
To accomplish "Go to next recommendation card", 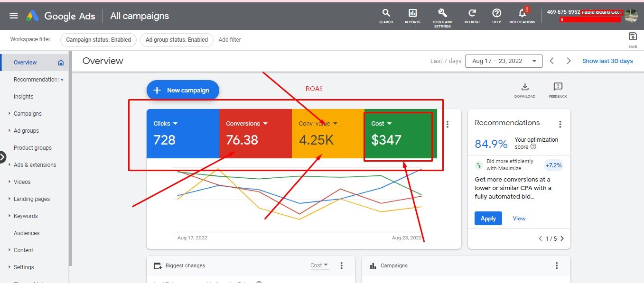I will (562, 239).
